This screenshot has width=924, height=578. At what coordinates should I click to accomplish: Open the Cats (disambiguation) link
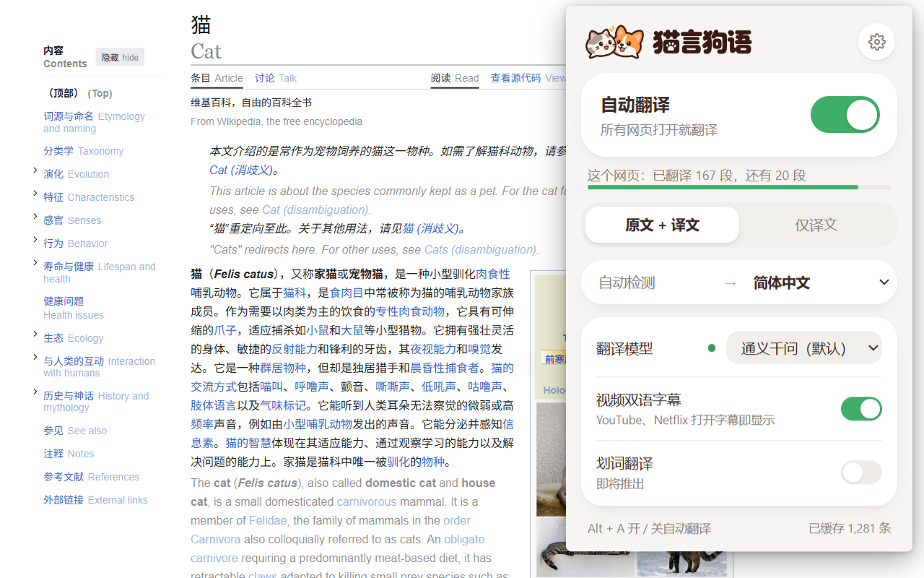coord(480,249)
